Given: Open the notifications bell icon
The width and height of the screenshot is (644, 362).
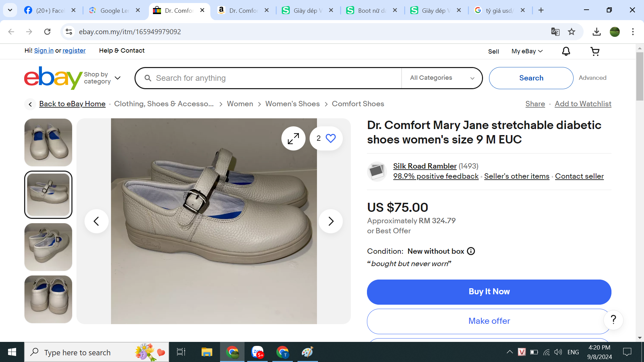Looking at the screenshot, I should click(x=566, y=51).
